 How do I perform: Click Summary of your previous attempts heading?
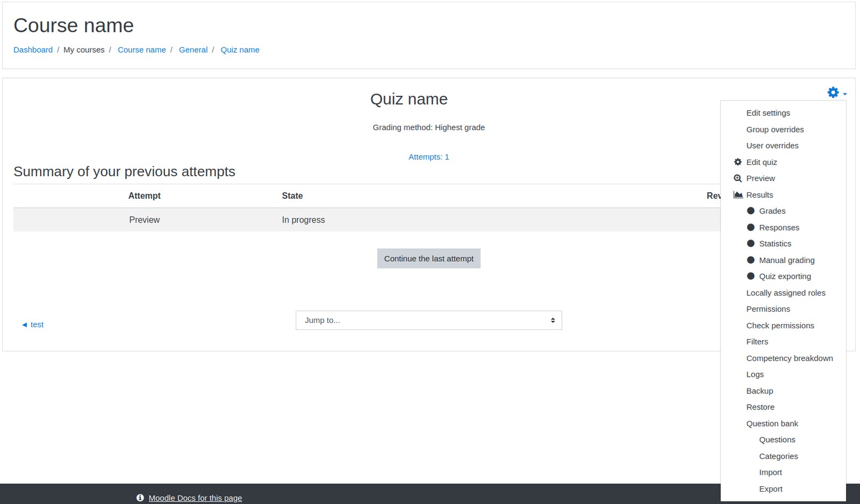click(124, 171)
